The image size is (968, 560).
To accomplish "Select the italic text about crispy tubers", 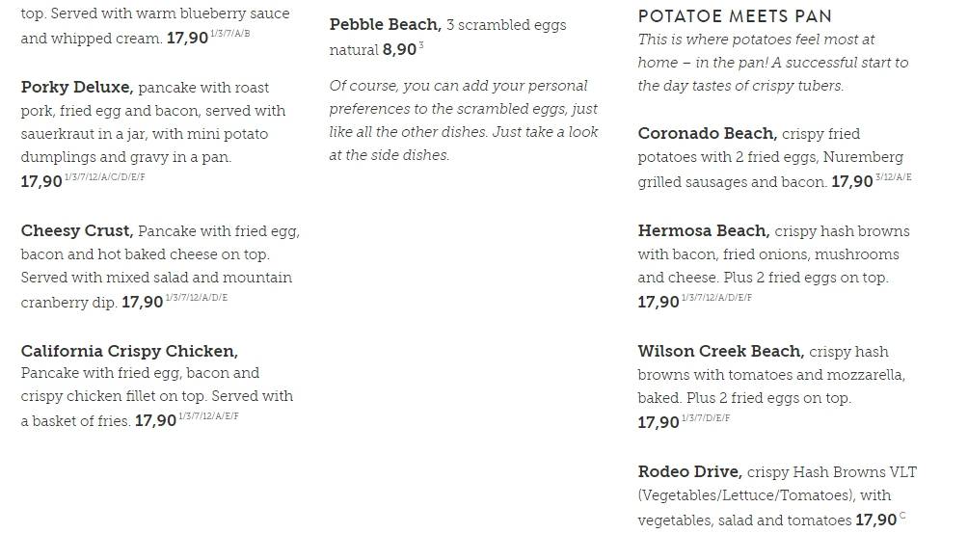I will coord(773,63).
